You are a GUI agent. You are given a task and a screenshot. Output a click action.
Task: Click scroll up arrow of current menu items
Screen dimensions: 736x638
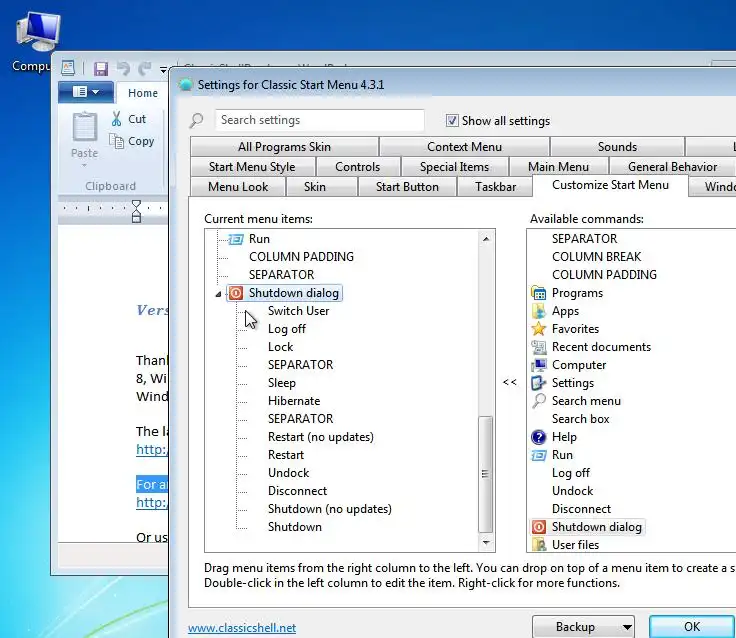point(486,239)
